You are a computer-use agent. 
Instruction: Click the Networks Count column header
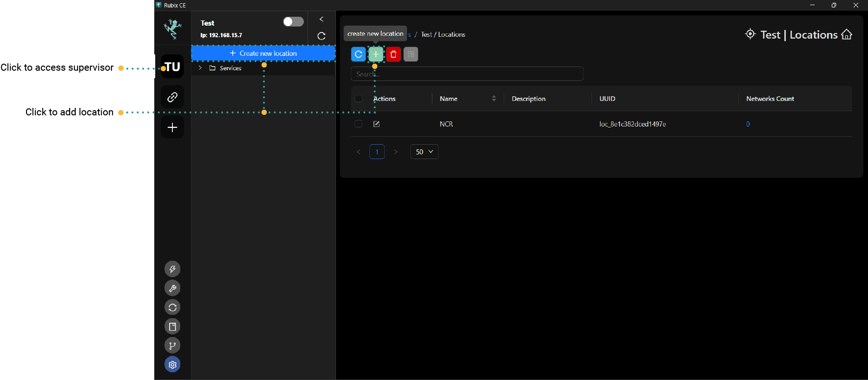pos(770,99)
